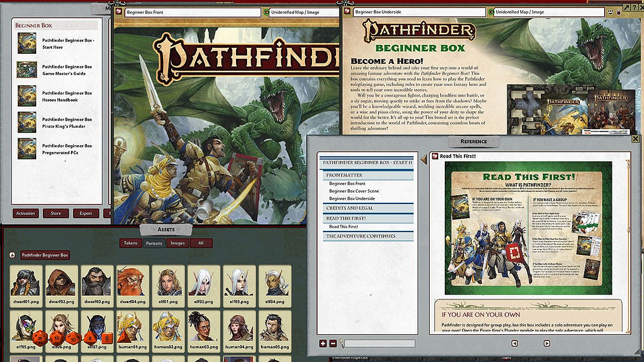Select the elf02.png portrait
This screenshot has height=362, width=644.
coord(204,285)
